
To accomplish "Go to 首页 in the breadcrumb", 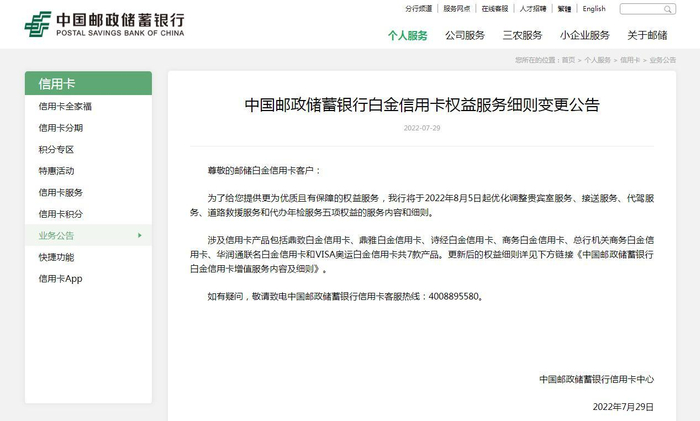I will (568, 60).
